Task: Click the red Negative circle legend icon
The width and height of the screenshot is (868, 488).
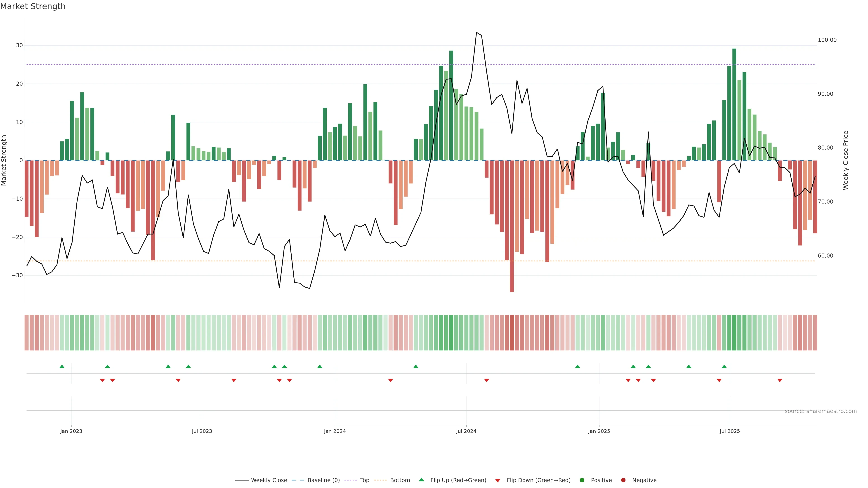Action: [623, 480]
